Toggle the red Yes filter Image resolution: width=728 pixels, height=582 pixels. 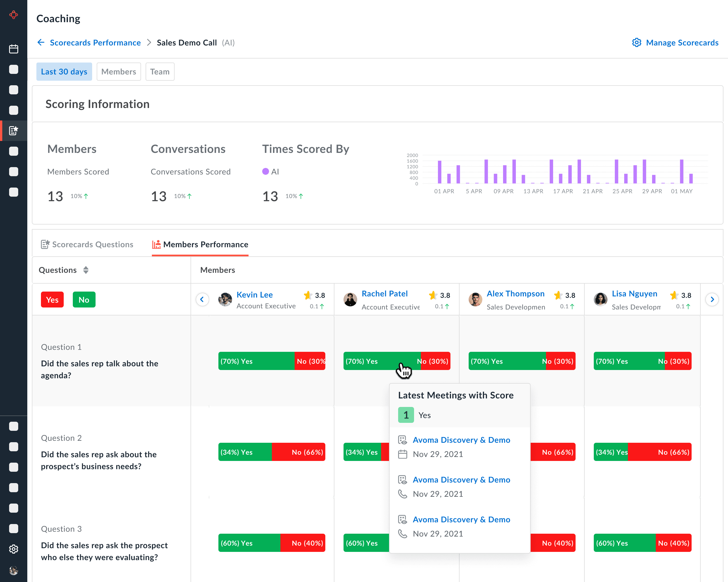coord(52,300)
